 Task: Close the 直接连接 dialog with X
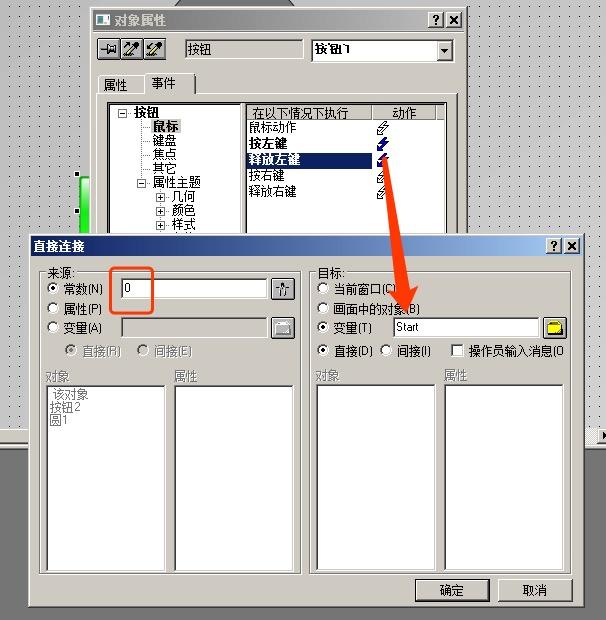(572, 246)
